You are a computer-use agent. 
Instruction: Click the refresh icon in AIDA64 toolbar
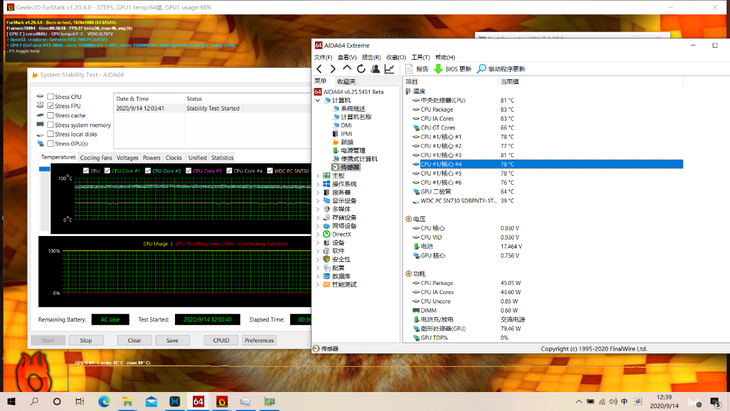(361, 69)
